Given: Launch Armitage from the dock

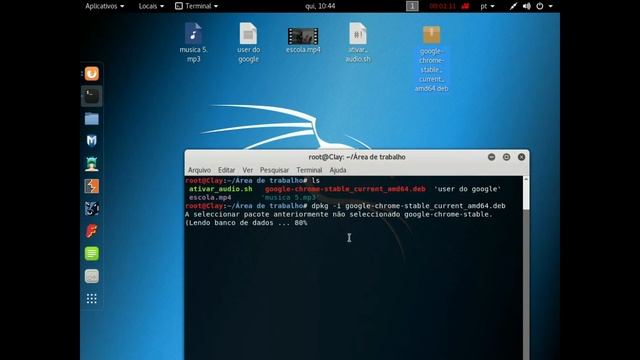Looking at the screenshot, I should click(92, 164).
